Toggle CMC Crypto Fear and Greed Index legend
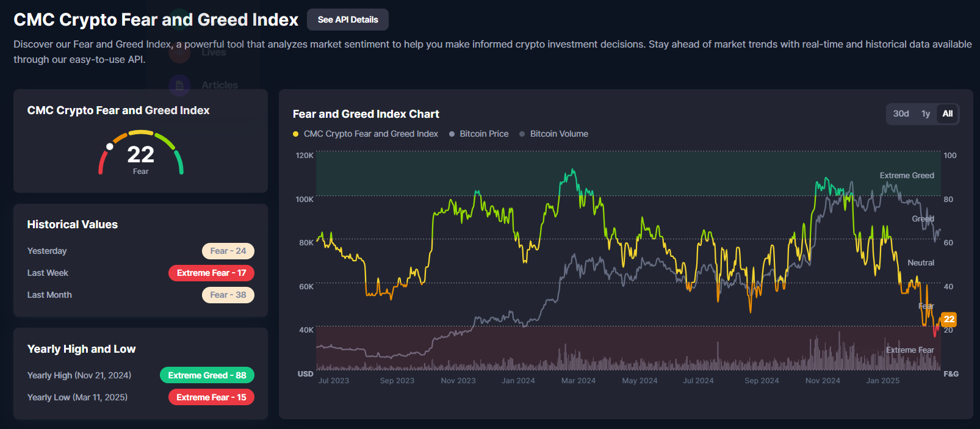The width and height of the screenshot is (980, 429). pyautogui.click(x=366, y=134)
